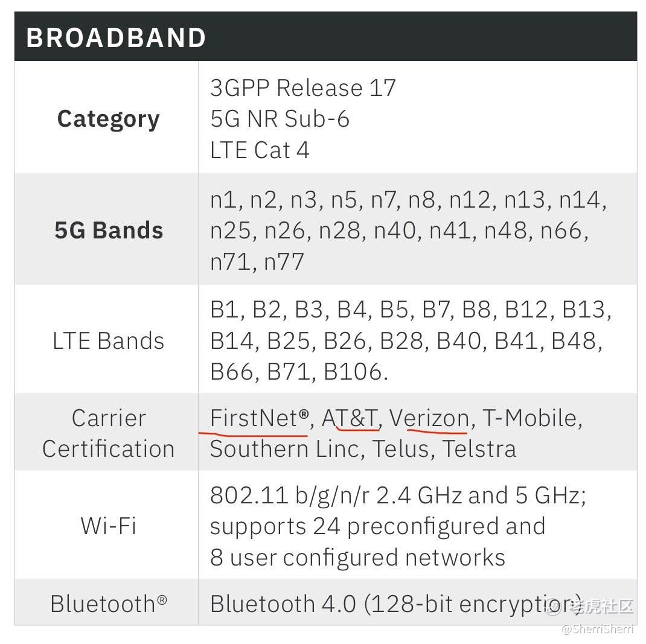
Task: Click the @SherriSherri watermark handle
Action: pos(597,630)
